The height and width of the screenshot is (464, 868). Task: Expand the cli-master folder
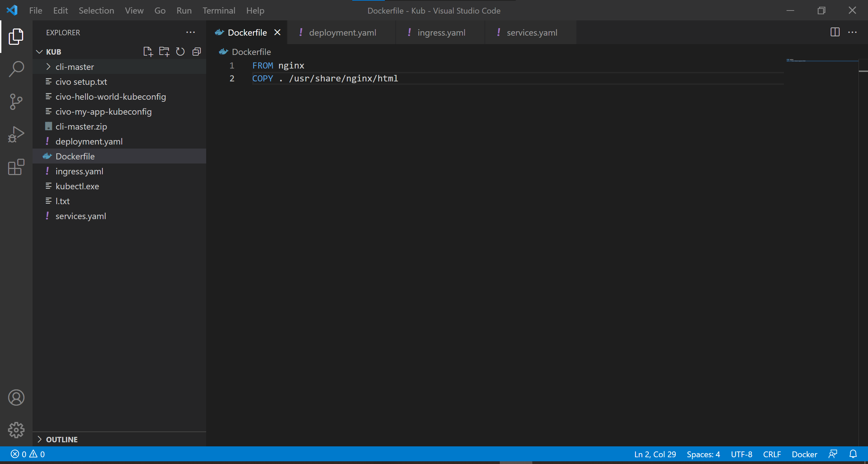point(48,66)
